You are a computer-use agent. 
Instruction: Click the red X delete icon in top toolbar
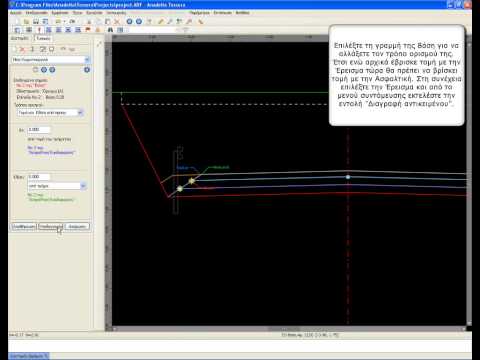tap(117, 22)
